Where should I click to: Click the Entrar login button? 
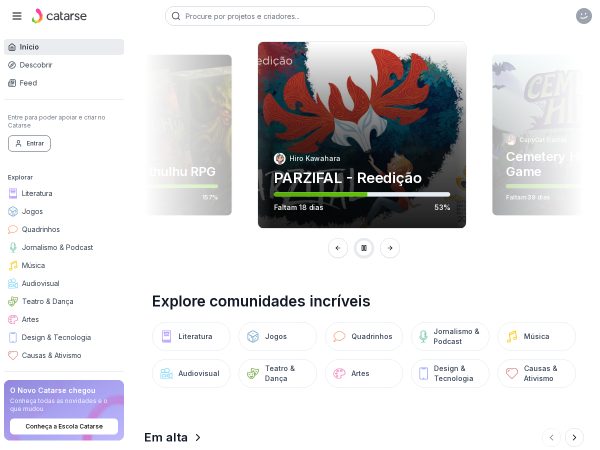click(x=29, y=143)
